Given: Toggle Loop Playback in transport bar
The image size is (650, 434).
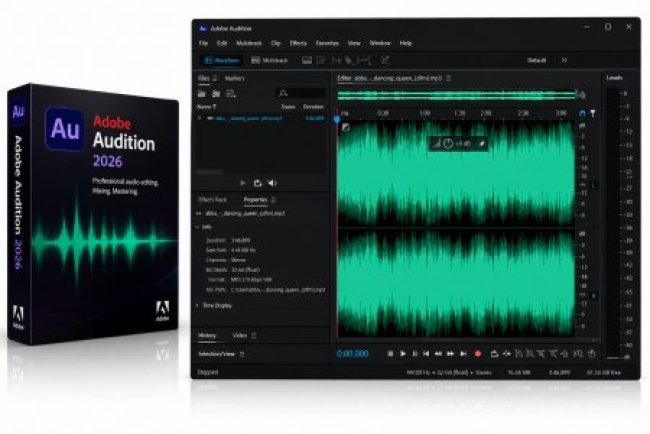Looking at the screenshot, I should (494, 354).
